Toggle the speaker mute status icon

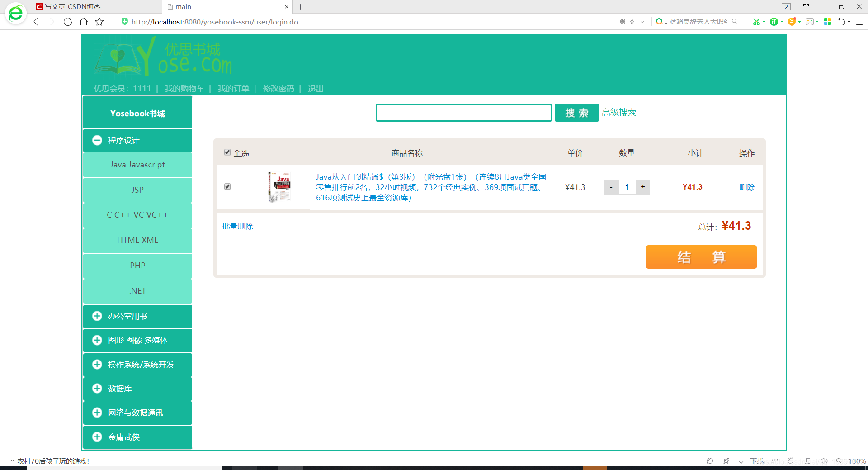pos(824,461)
